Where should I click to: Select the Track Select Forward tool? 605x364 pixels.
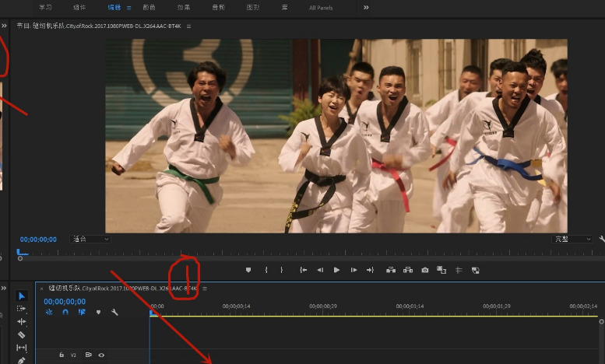(22, 309)
